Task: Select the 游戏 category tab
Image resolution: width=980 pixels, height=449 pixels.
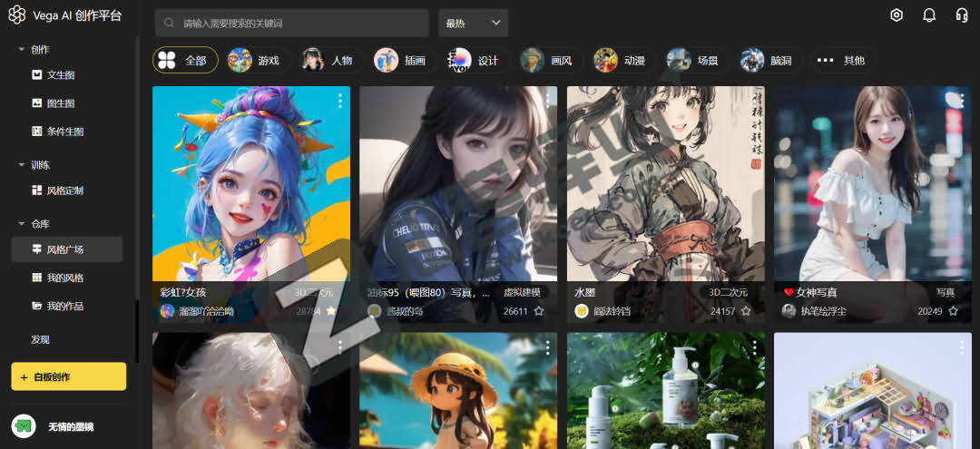Action: [258, 60]
